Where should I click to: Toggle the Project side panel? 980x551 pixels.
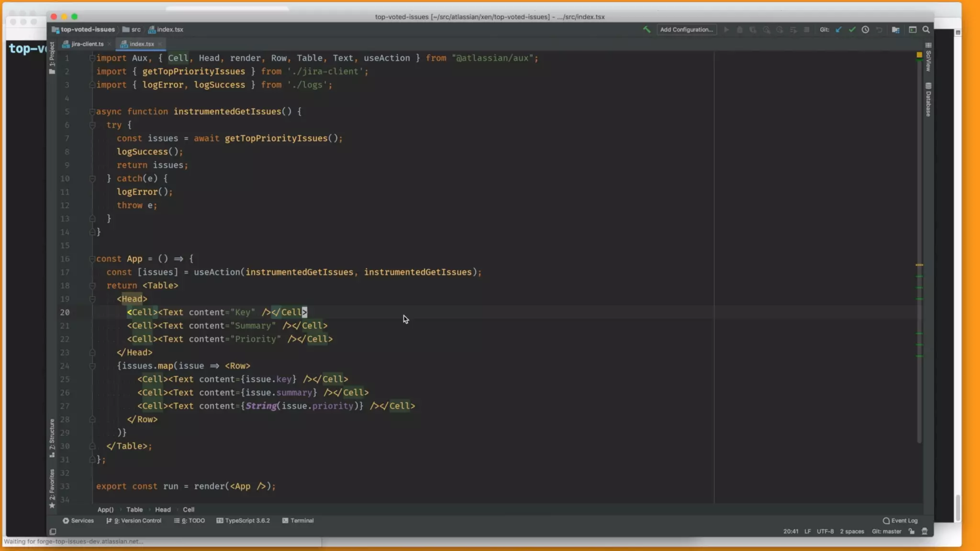[52, 57]
